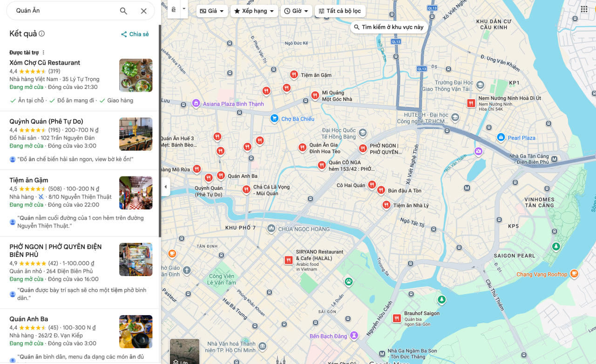
Task: Click PHỞ NGON photo thumbnail
Action: [136, 259]
